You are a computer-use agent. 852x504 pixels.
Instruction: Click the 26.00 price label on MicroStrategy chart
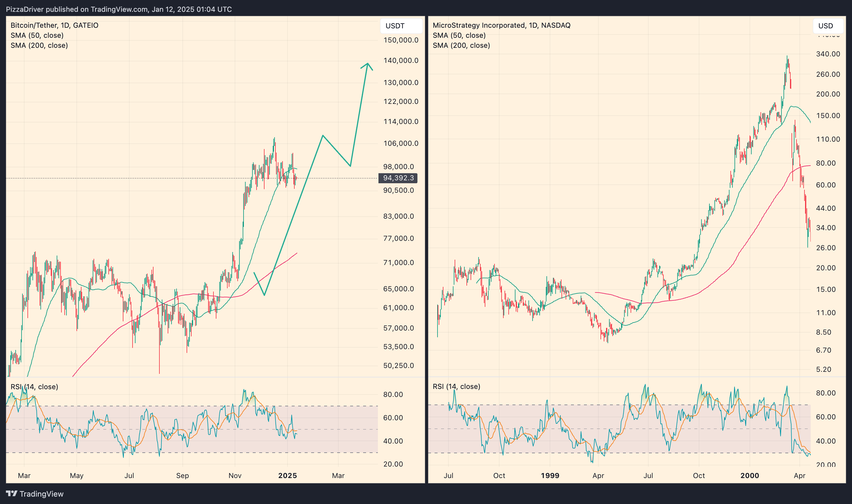[x=826, y=248]
